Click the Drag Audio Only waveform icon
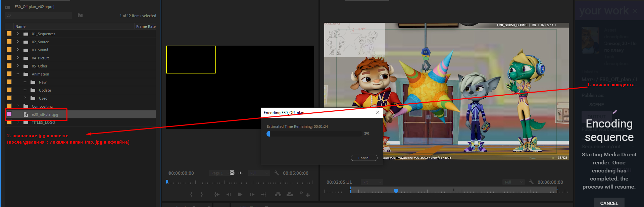Image resolution: width=644 pixels, height=207 pixels. point(241,173)
